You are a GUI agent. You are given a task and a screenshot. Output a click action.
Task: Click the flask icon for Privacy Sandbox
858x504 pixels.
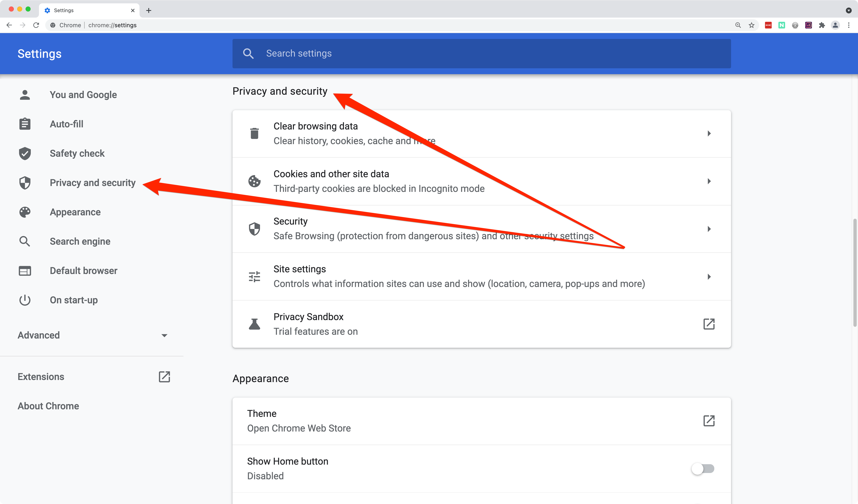254,324
